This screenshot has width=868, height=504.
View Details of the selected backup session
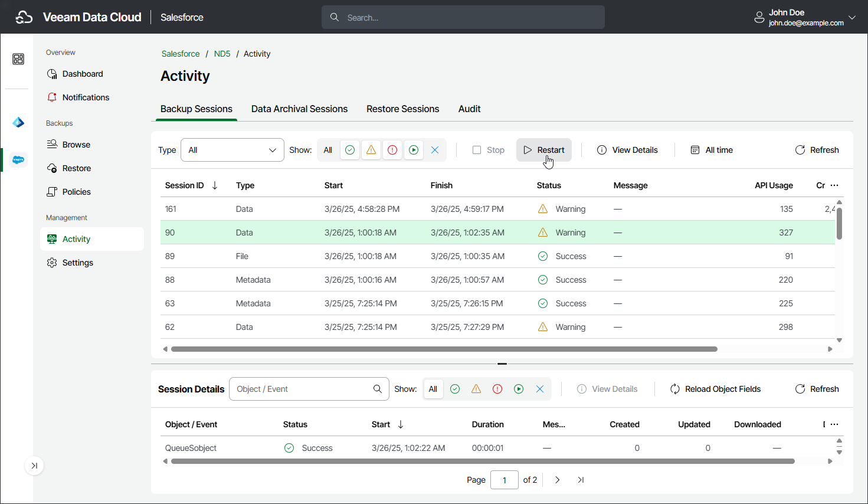[627, 150]
